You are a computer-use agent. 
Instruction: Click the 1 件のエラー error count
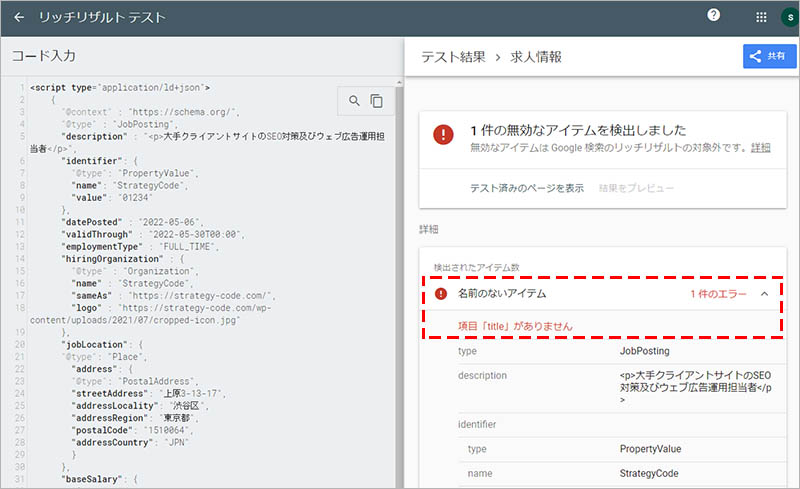tap(719, 294)
